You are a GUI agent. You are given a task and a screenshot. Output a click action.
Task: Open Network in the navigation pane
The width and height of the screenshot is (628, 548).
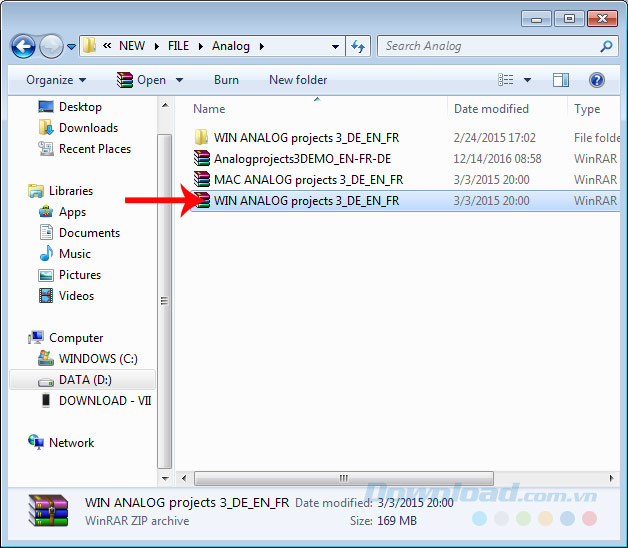tap(71, 443)
